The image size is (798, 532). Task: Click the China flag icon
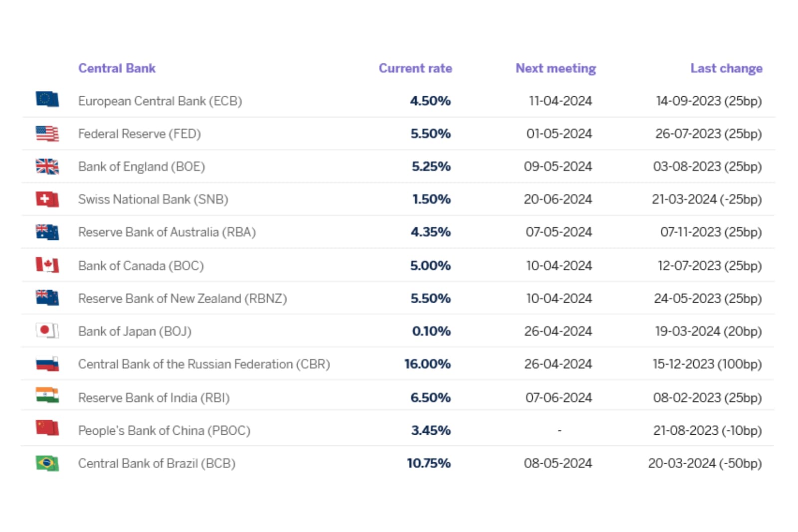click(x=47, y=430)
